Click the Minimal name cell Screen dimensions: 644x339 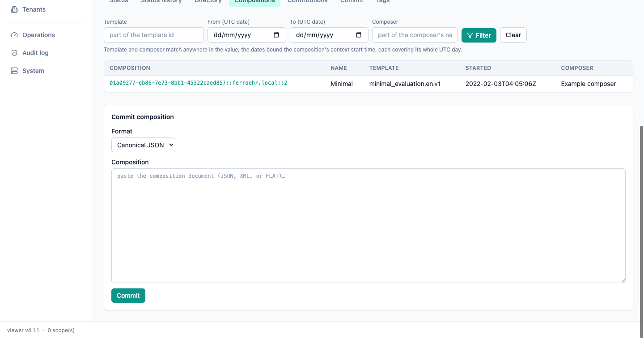point(342,84)
